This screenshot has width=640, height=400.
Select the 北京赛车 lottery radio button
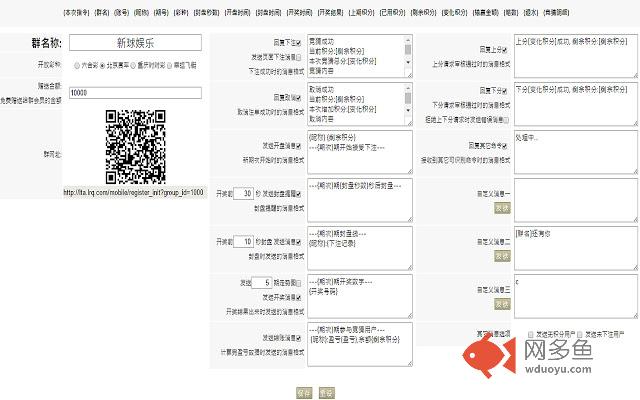[102, 65]
